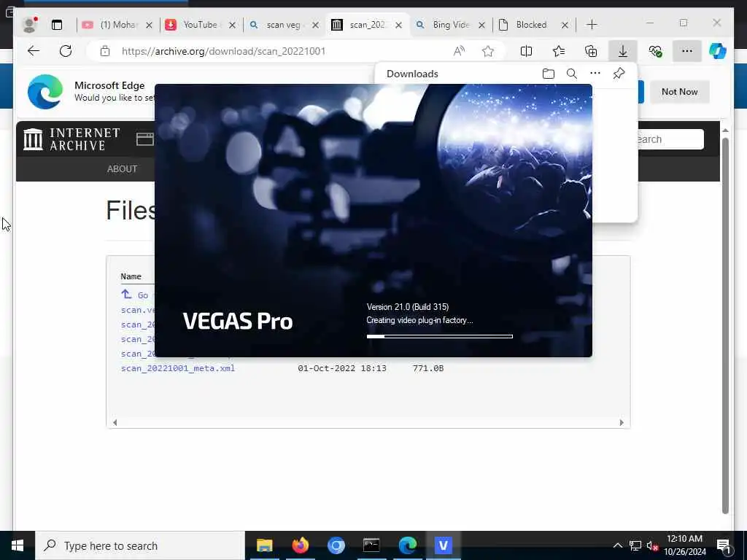Open Internet Archive web icon in navbar
The image size is (747, 560).
point(145,139)
